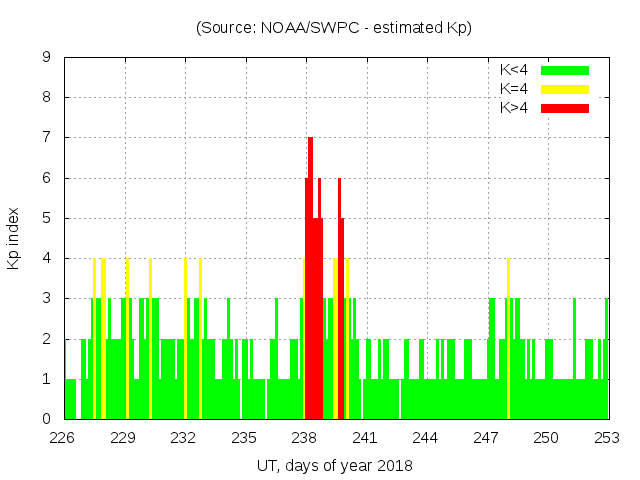Click the y-axis tick label 0

coord(47,419)
